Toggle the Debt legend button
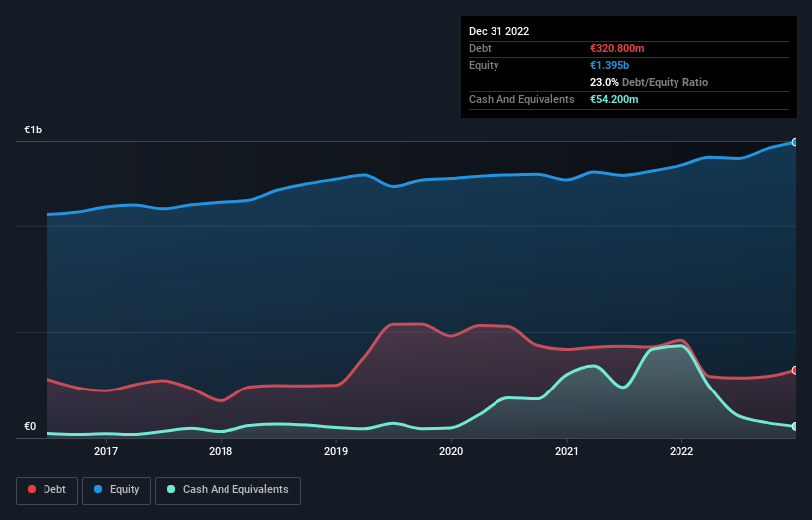 click(x=47, y=490)
